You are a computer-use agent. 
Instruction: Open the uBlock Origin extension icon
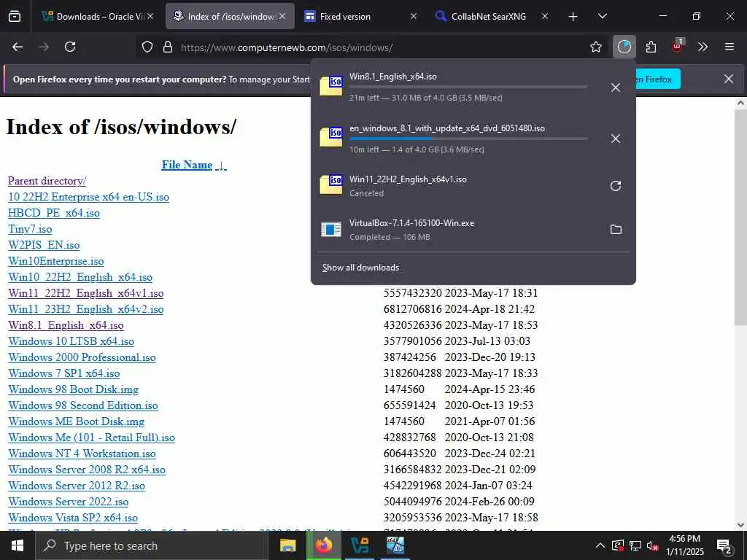678,46
